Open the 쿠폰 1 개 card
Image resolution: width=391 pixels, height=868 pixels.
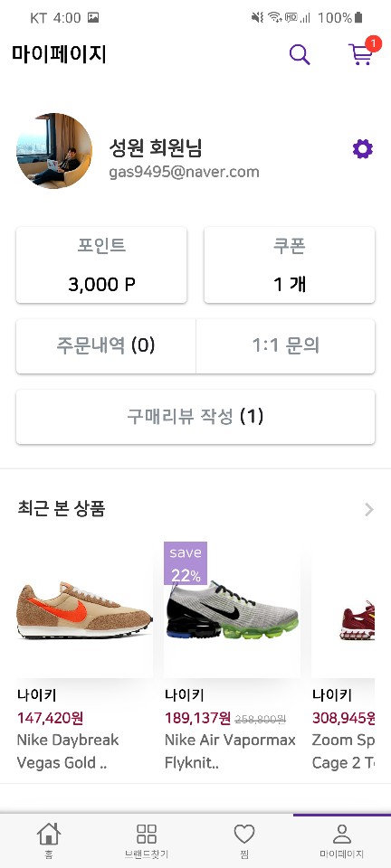tap(290, 265)
